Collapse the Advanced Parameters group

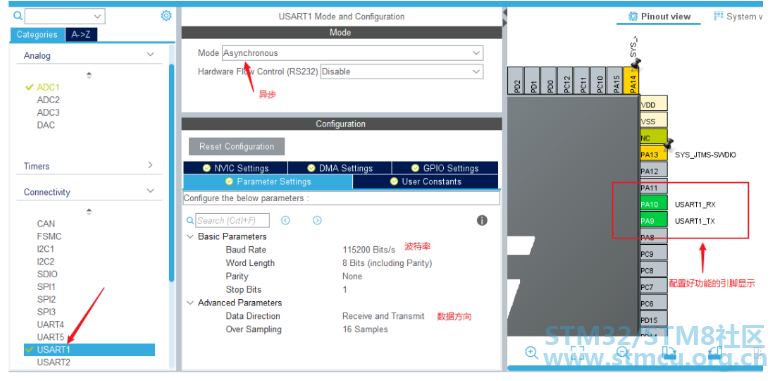coord(190,303)
